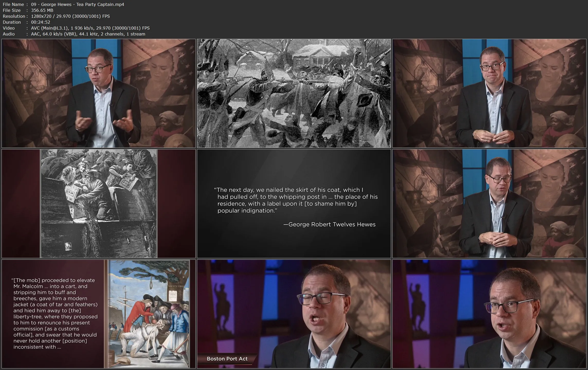Viewport: 588px width, 370px height.
Task: Click the "Boston Port Act" caption label
Action: coord(227,359)
